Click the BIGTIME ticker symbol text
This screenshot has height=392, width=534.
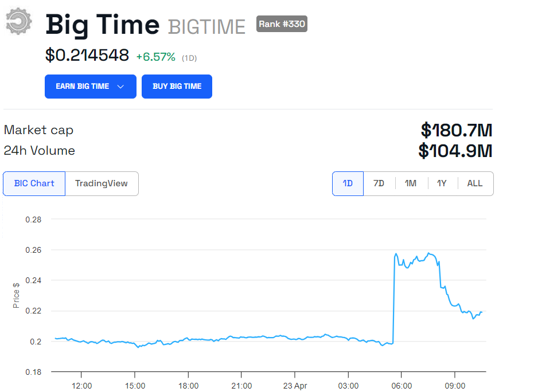pyautogui.click(x=206, y=26)
